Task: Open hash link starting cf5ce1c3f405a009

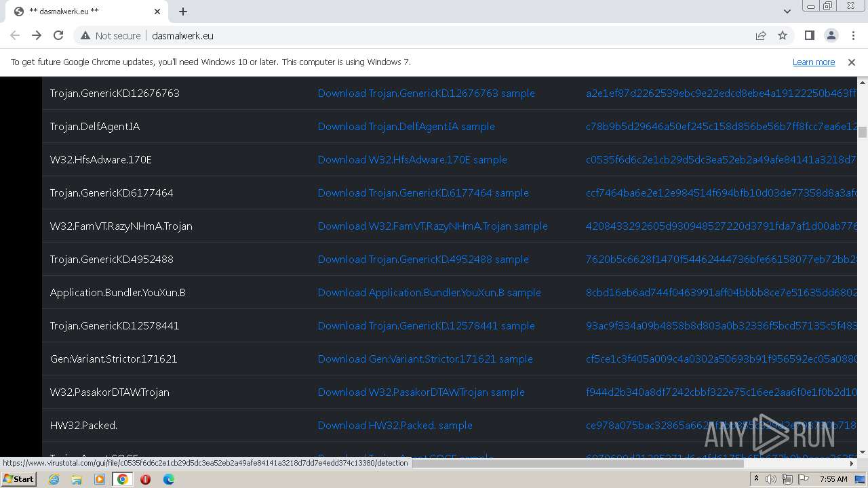Action: coord(721,359)
